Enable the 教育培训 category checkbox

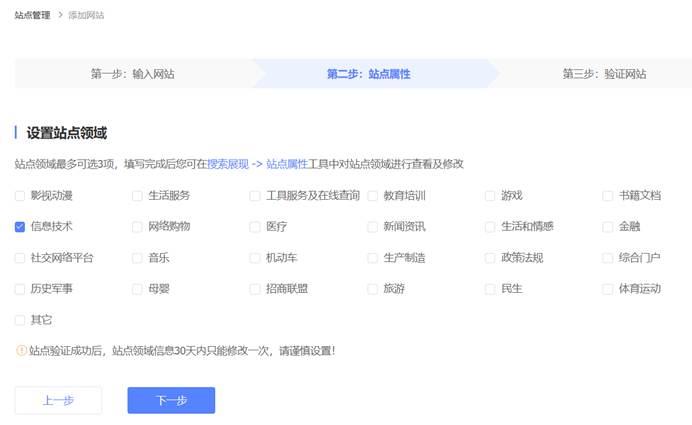coord(373,196)
